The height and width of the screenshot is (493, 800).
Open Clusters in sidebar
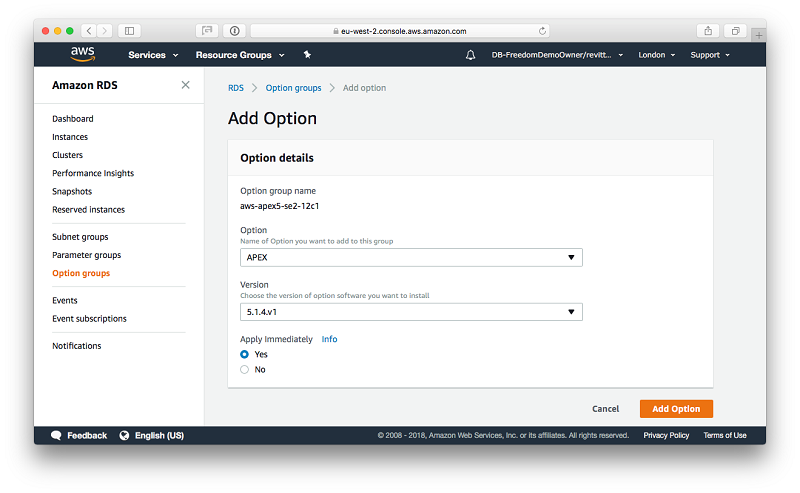pyautogui.click(x=67, y=155)
